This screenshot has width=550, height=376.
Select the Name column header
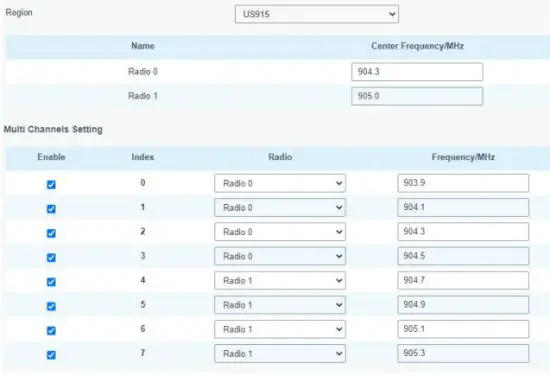[143, 46]
